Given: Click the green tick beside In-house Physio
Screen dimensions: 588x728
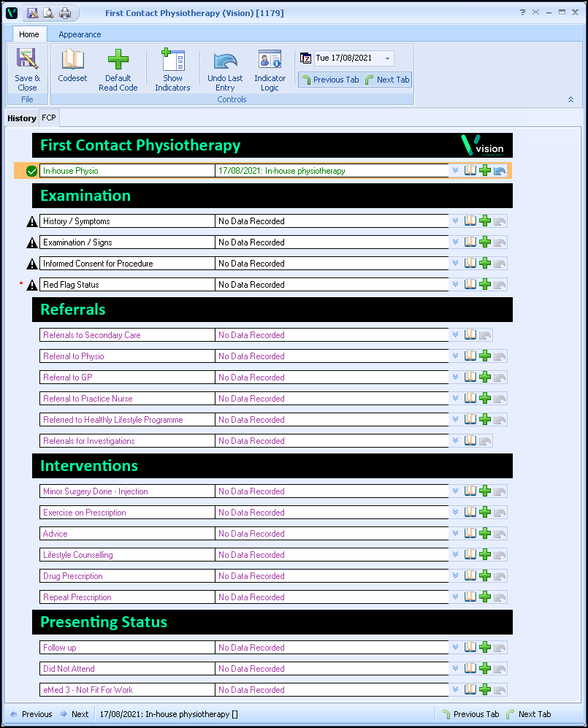Looking at the screenshot, I should point(31,171).
